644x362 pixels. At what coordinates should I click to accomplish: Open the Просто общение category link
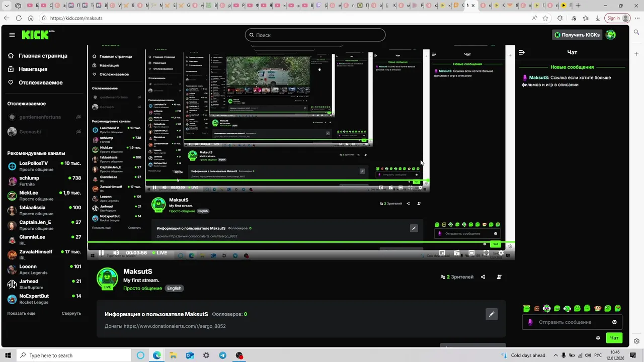(142, 288)
